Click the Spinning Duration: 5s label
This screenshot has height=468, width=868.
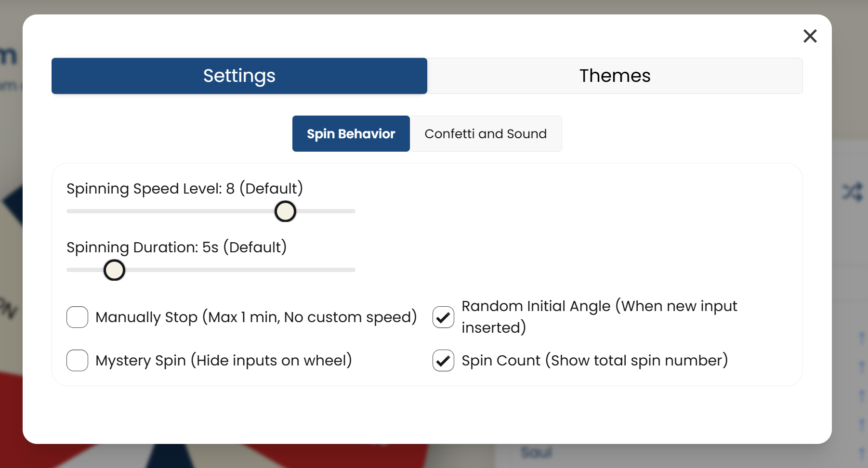click(176, 247)
